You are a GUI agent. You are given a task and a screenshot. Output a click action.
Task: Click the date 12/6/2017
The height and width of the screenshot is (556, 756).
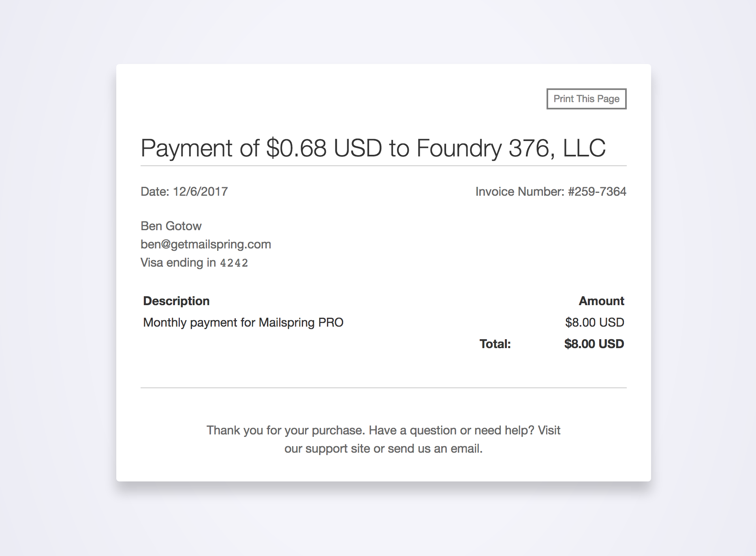[200, 192]
